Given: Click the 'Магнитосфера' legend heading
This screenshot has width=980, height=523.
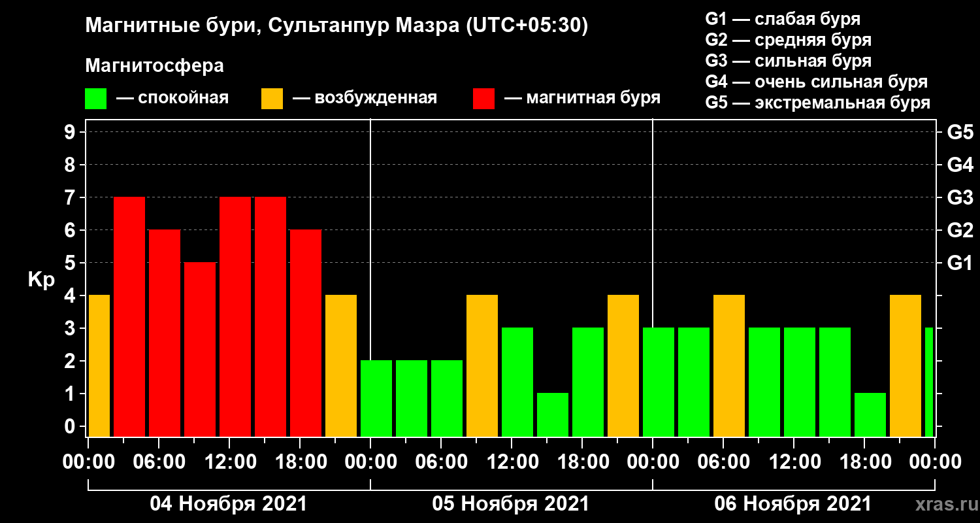Looking at the screenshot, I should [x=154, y=66].
